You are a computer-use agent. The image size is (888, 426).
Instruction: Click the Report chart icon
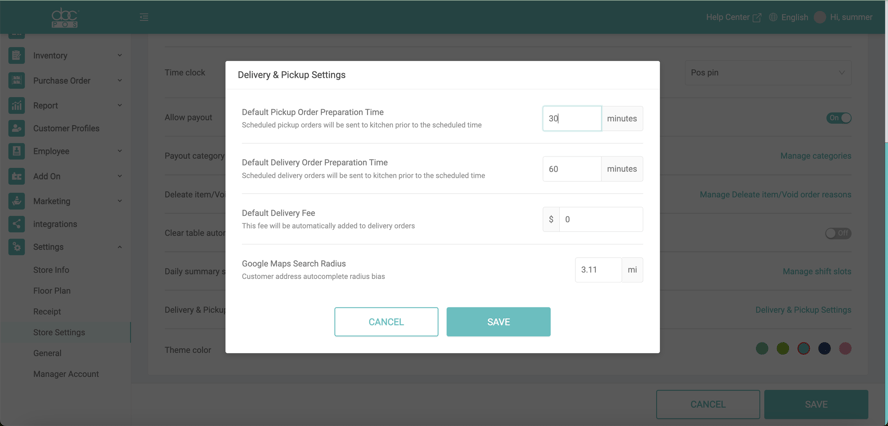(x=16, y=105)
